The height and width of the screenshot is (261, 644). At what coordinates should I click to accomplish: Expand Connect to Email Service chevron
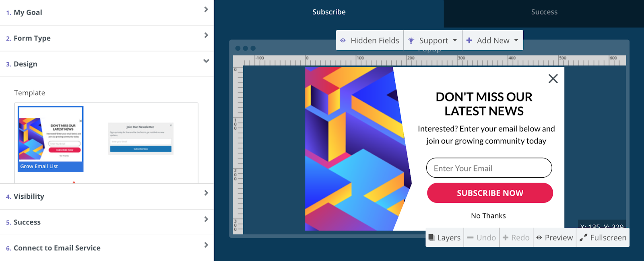click(206, 245)
